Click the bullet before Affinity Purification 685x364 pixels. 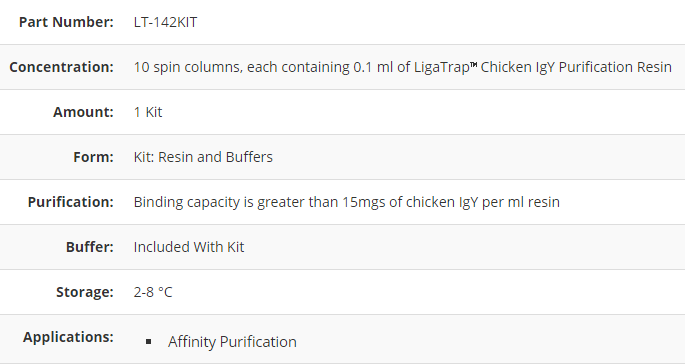coord(149,342)
